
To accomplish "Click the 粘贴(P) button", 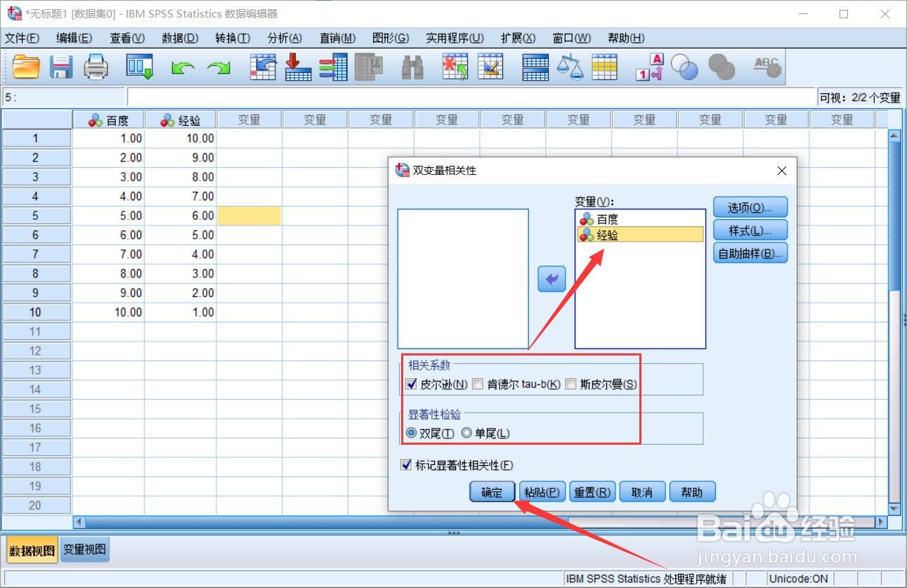I will point(542,492).
